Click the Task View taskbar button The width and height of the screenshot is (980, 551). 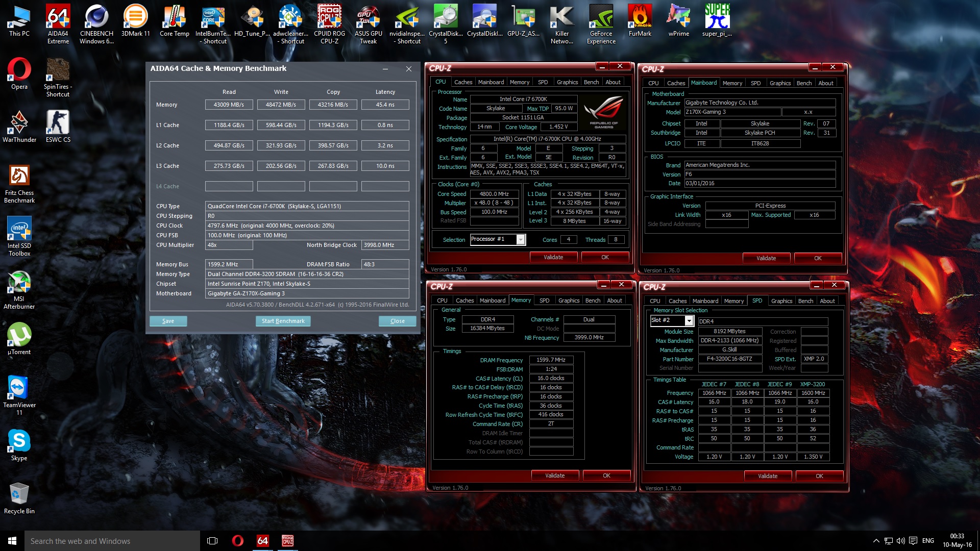(x=212, y=541)
